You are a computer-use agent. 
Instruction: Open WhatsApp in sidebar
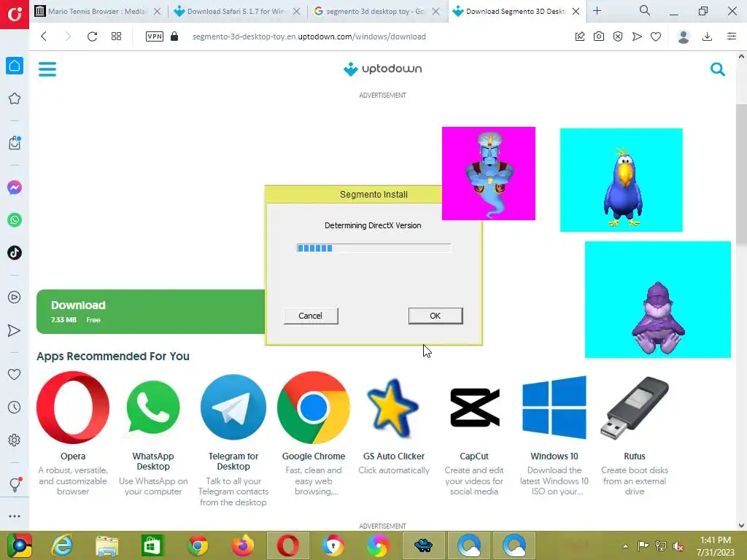(15, 220)
